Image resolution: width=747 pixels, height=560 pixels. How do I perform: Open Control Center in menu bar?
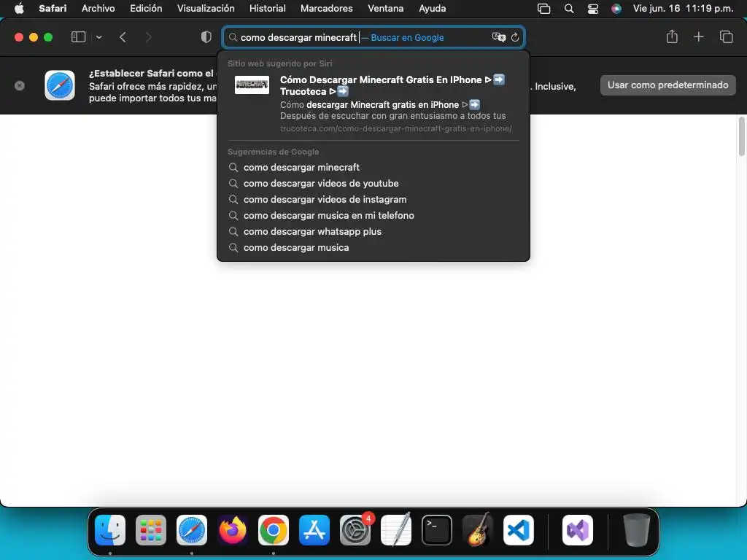(592, 9)
